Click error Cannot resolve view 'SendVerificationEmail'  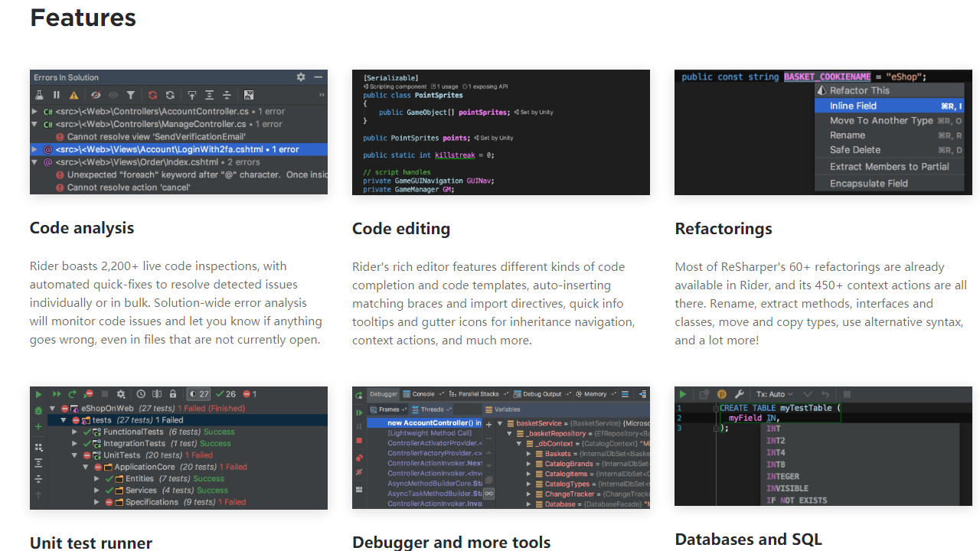[149, 136]
